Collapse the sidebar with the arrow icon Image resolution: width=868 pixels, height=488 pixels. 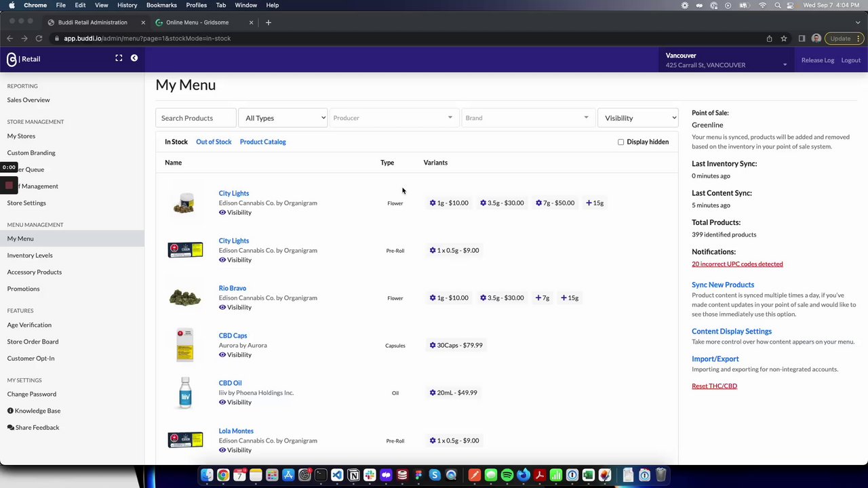[134, 58]
